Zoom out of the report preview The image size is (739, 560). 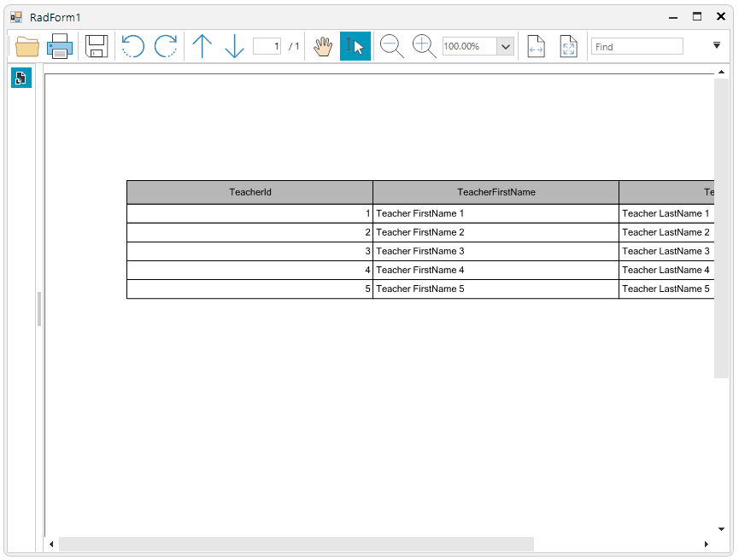coord(391,46)
